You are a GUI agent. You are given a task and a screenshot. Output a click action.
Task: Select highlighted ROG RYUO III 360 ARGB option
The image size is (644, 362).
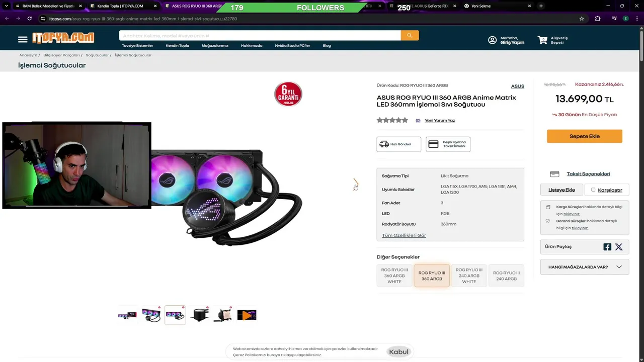432,276
